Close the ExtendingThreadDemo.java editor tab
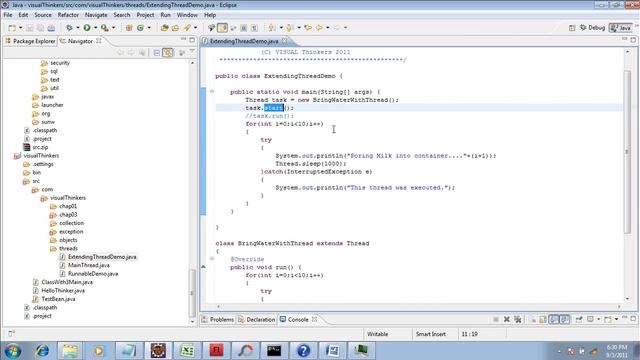Viewport: 640px width, 360px height. pos(284,41)
